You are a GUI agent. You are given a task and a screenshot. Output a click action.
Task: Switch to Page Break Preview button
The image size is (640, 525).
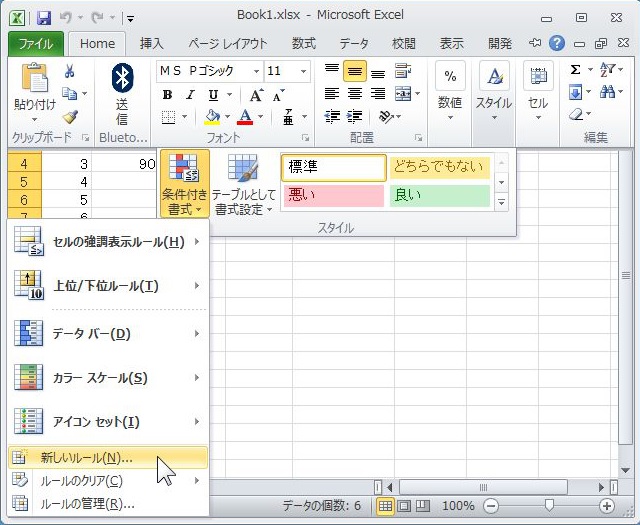(423, 506)
